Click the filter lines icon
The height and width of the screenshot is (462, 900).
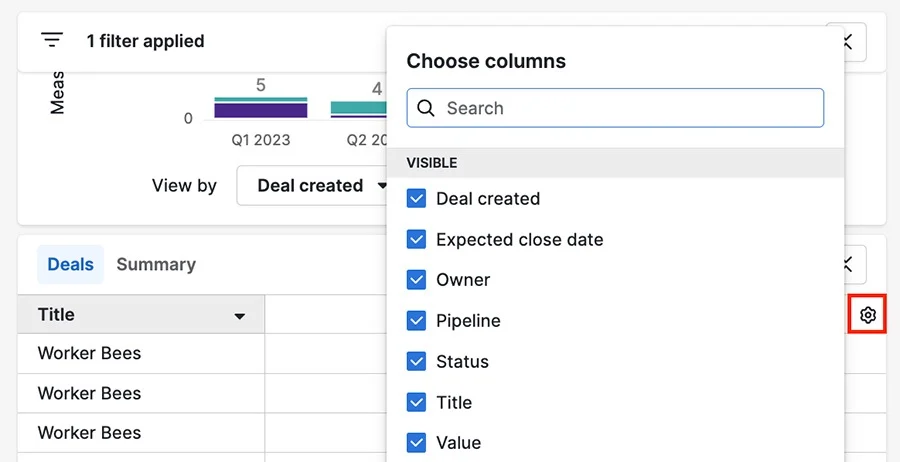tap(52, 40)
